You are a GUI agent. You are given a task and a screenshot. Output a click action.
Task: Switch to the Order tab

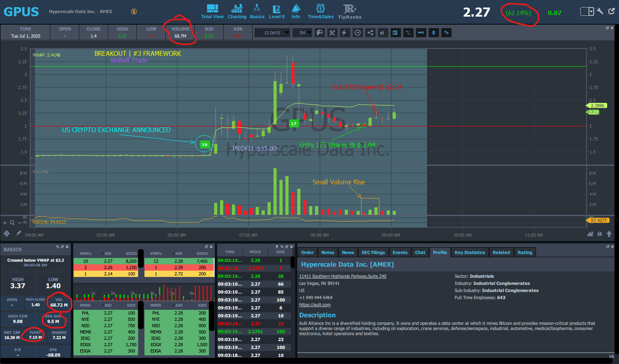307,252
